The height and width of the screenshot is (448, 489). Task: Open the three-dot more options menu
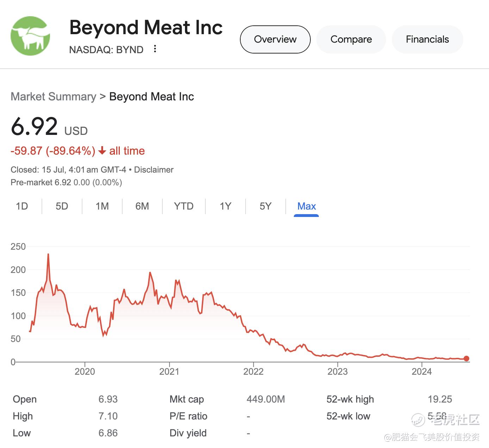coord(155,49)
